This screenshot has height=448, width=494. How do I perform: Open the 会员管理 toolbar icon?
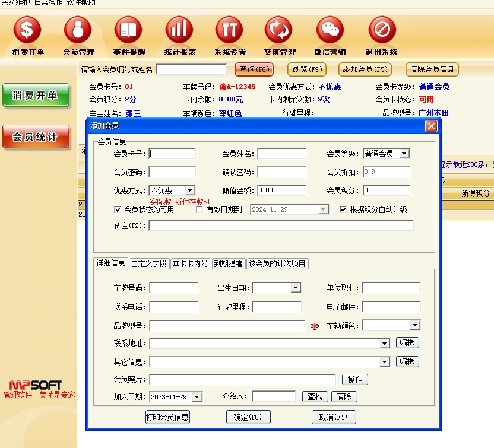78,30
